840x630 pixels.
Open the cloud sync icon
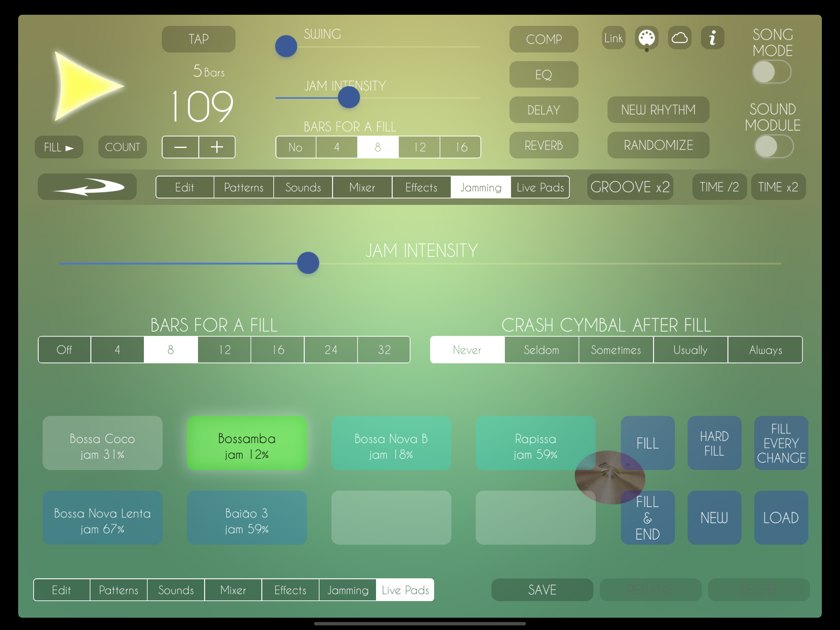coord(680,38)
